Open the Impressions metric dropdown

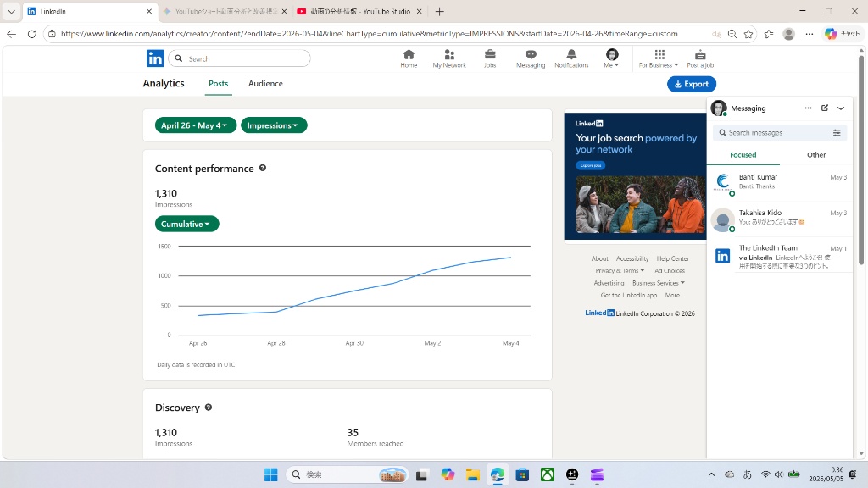click(274, 125)
